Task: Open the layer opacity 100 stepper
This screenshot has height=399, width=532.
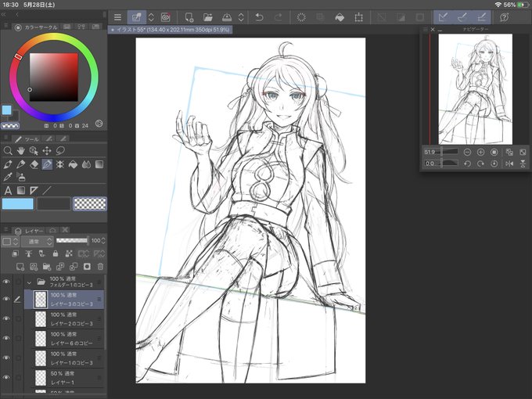Action: [103, 240]
